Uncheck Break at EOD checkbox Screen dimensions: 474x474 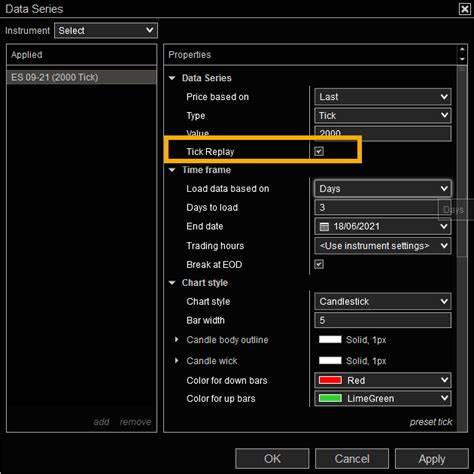(319, 265)
